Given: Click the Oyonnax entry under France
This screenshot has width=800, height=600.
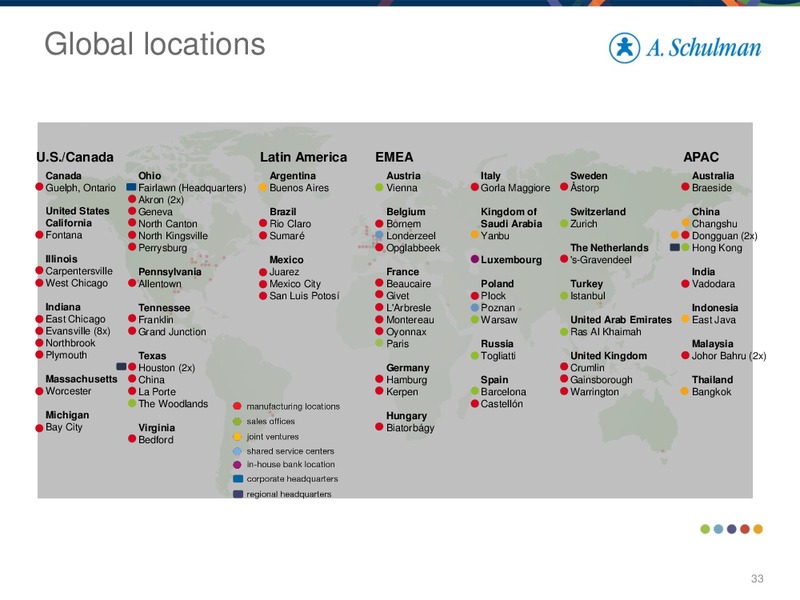Looking at the screenshot, I should click(x=406, y=332).
